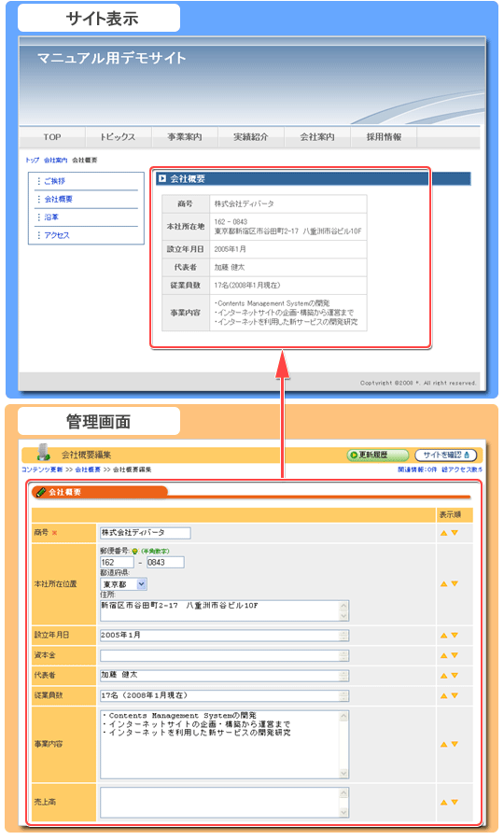Move 商号 row up with orange arrow

pyautogui.click(x=443, y=533)
